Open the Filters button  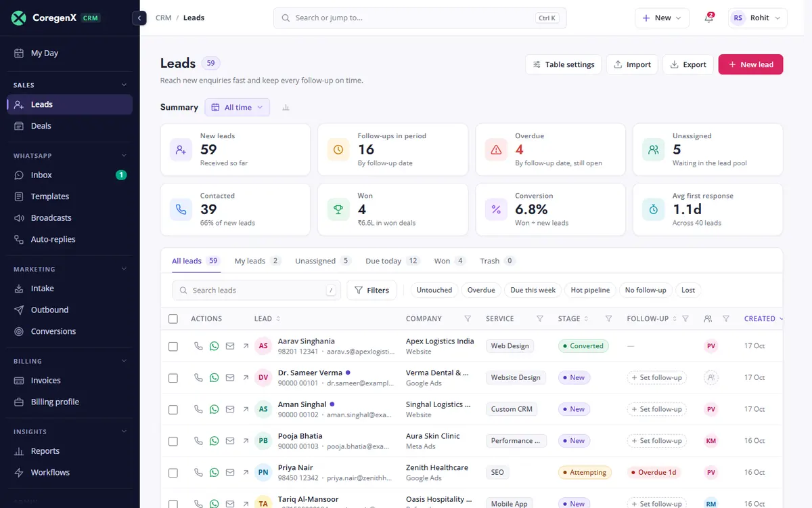tap(371, 290)
